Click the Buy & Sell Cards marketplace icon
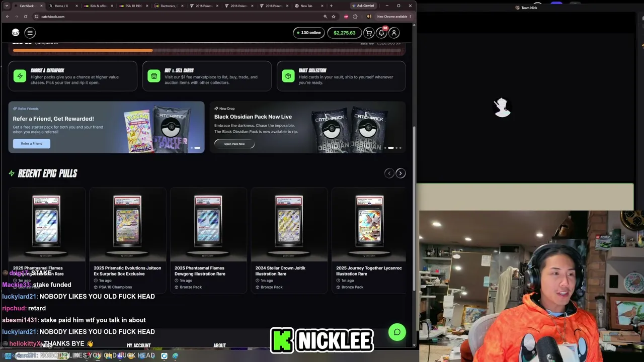 coord(153,76)
